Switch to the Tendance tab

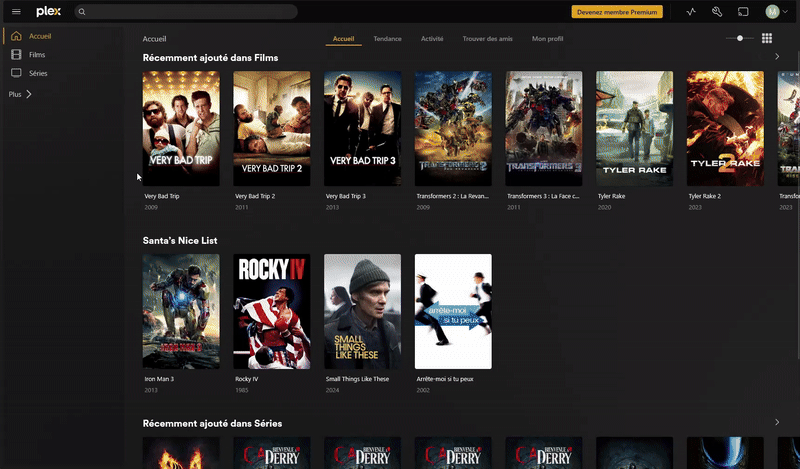[x=388, y=38]
